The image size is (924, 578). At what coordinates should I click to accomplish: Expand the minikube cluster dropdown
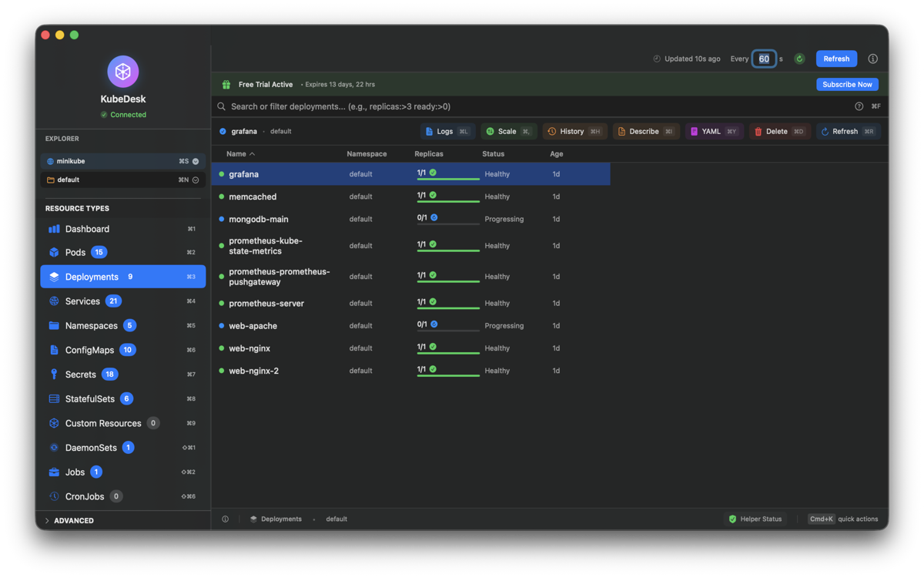coord(196,162)
